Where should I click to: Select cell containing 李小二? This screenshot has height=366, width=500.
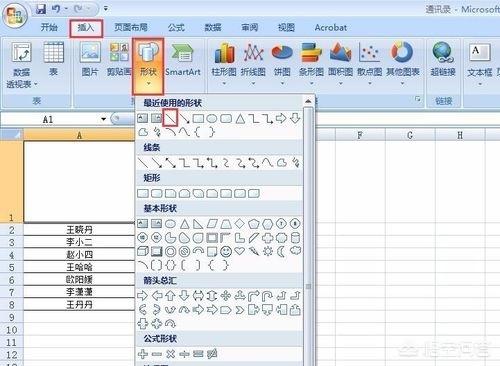click(79, 242)
